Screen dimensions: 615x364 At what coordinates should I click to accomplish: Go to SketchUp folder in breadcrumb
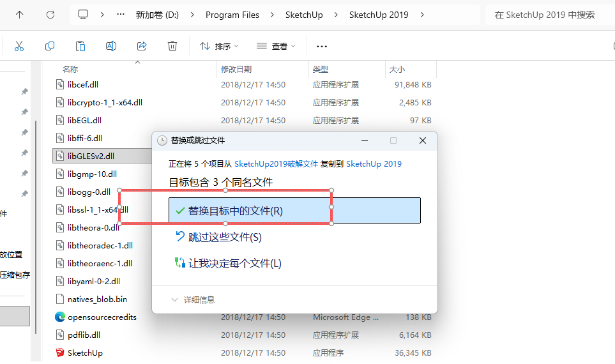304,15
